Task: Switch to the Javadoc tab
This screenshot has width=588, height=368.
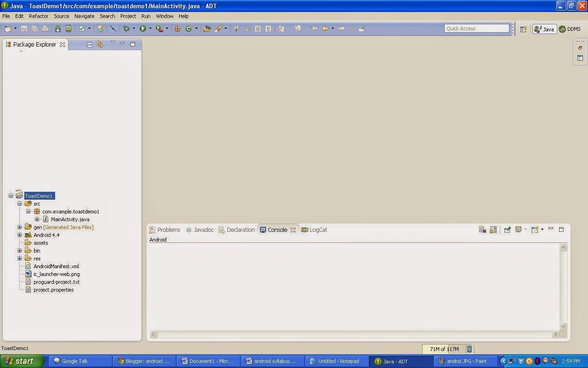Action: tap(200, 230)
